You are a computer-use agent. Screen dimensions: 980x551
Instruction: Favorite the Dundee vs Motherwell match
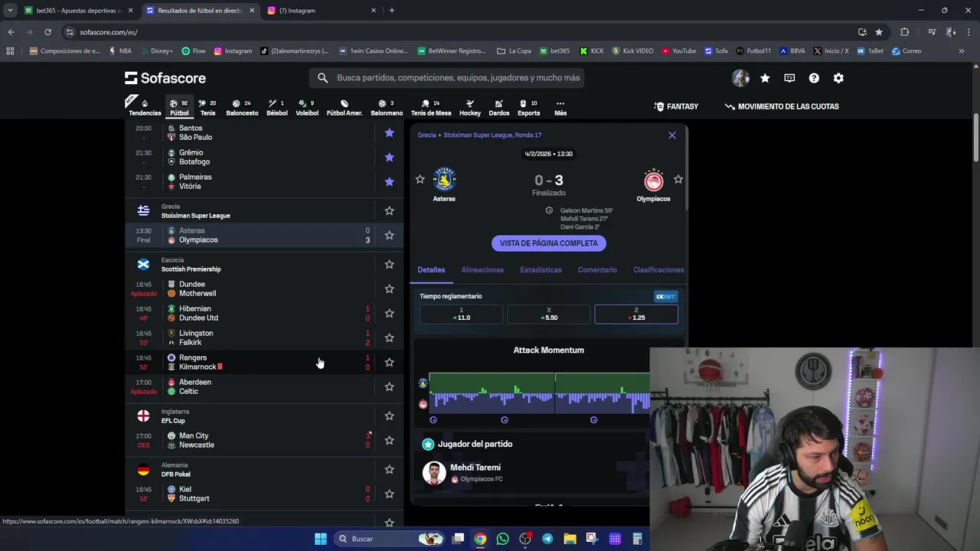pos(389,289)
